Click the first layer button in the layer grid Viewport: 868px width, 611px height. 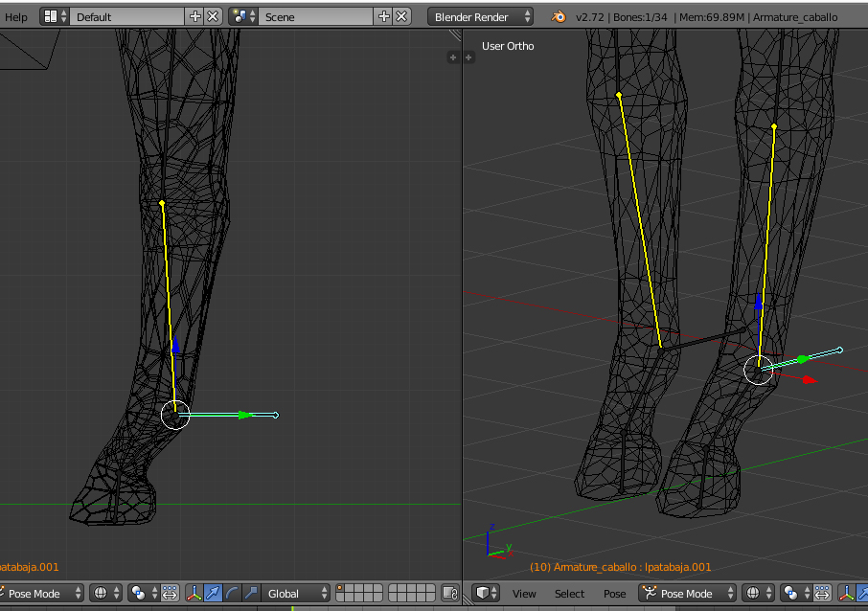(341, 589)
